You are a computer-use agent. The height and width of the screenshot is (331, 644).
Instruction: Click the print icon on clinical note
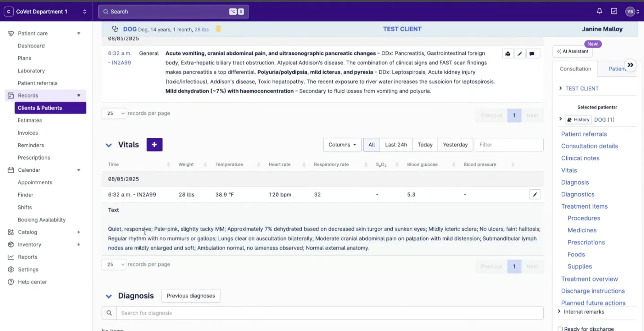tap(507, 54)
